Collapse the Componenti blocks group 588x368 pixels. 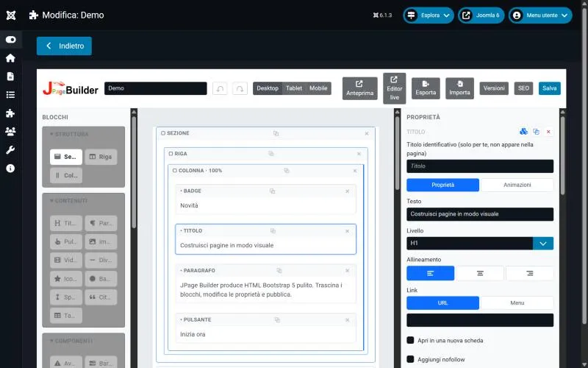click(x=71, y=341)
